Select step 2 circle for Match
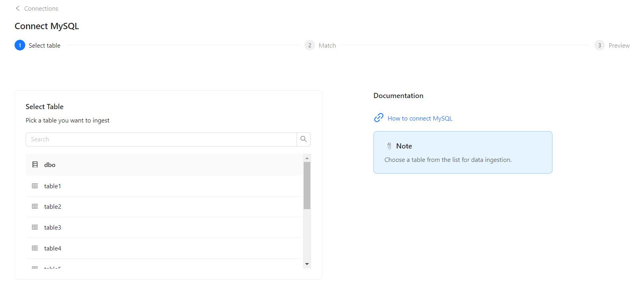Image resolution: width=644 pixels, height=295 pixels. tap(310, 45)
